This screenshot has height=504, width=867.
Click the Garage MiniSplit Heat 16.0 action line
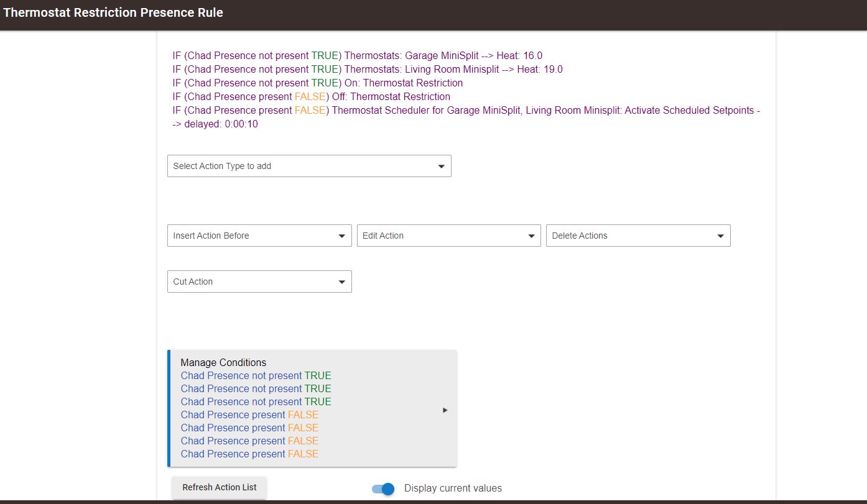[x=358, y=55]
